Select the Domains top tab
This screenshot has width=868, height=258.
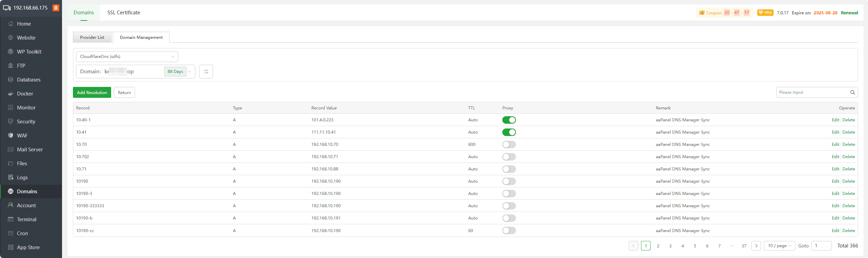point(83,13)
